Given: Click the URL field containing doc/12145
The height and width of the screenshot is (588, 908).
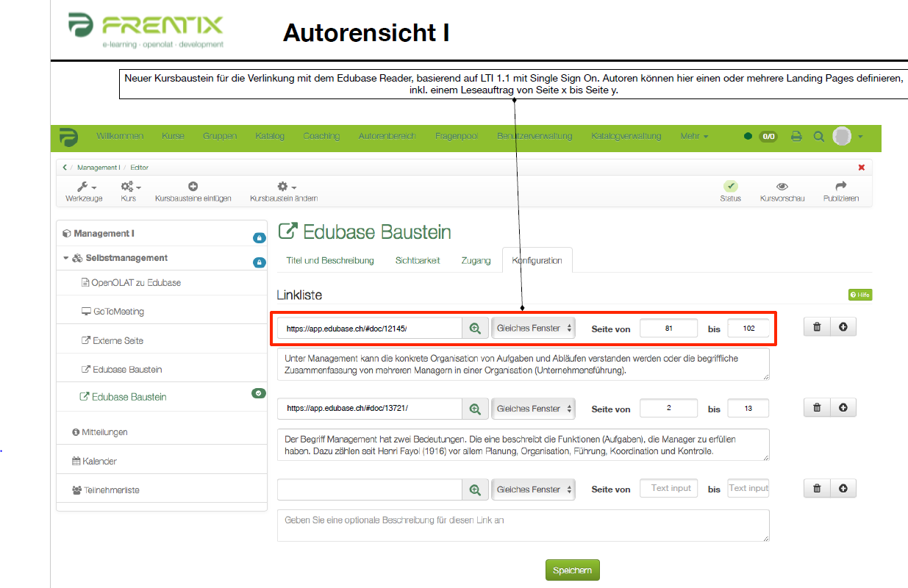Looking at the screenshot, I should tap(370, 328).
